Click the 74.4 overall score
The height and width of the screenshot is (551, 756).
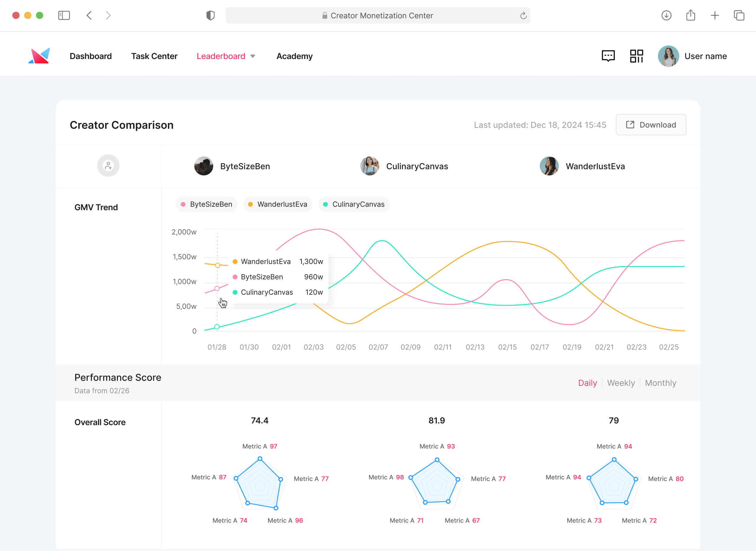point(260,420)
